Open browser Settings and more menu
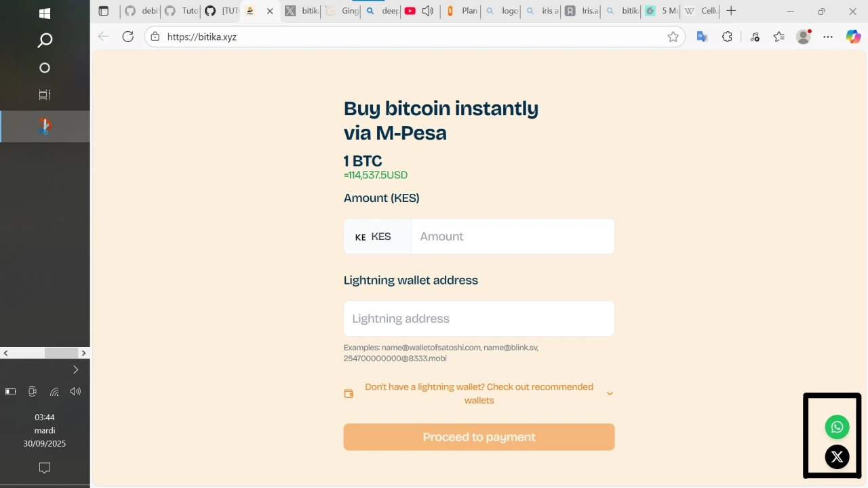 828,37
